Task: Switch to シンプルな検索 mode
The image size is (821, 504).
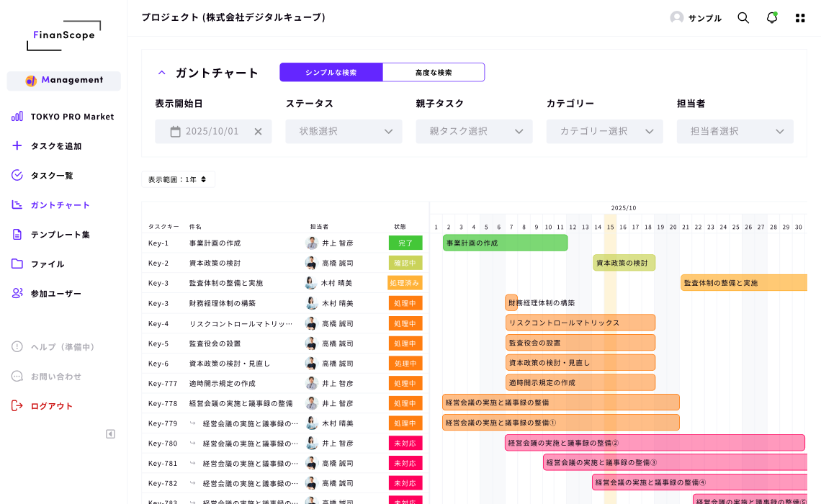Action: [x=331, y=73]
